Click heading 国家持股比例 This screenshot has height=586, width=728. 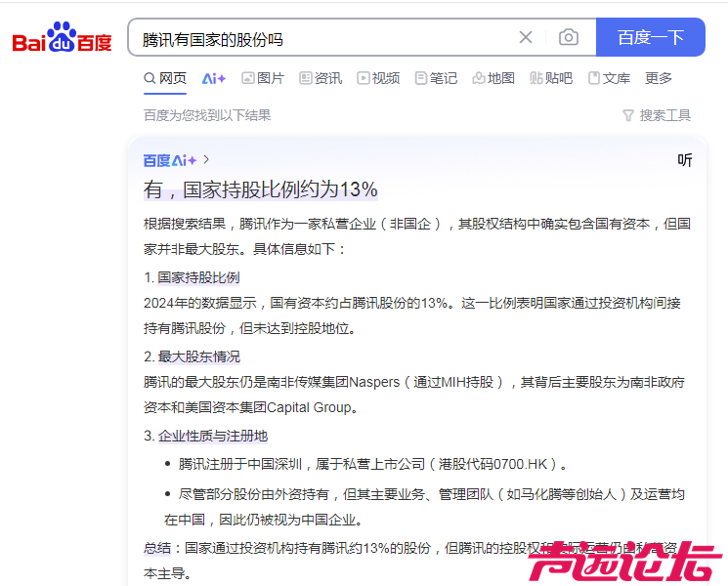(198, 277)
